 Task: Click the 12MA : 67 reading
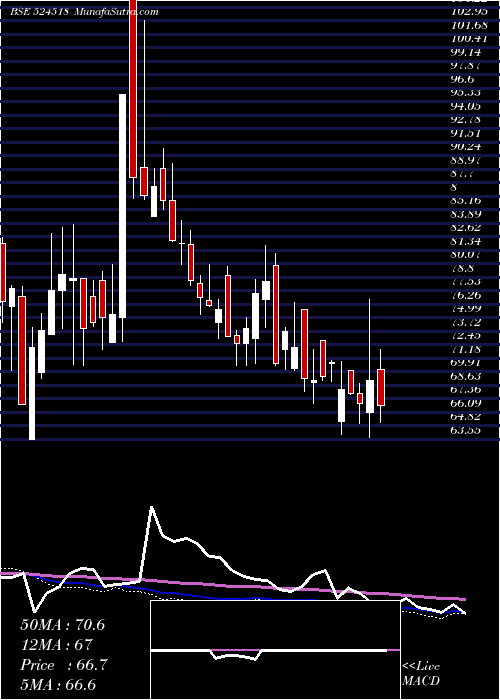coord(56,645)
